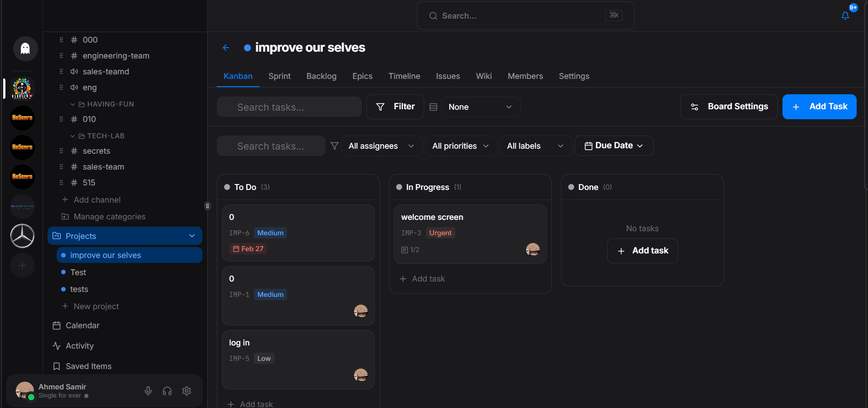Screen dimensions: 868x408
Task: Click the Feb 27 due date badge
Action: tap(248, 249)
